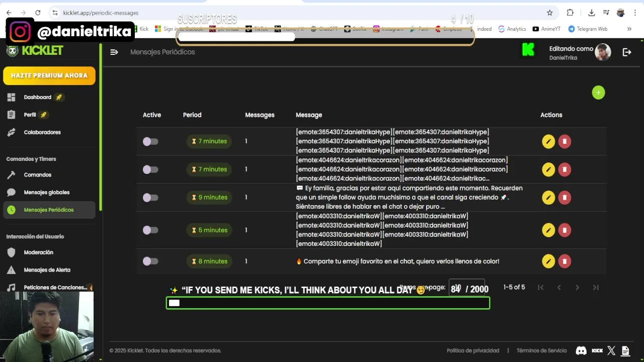Delete the danieltrikaW emote message

(565, 230)
